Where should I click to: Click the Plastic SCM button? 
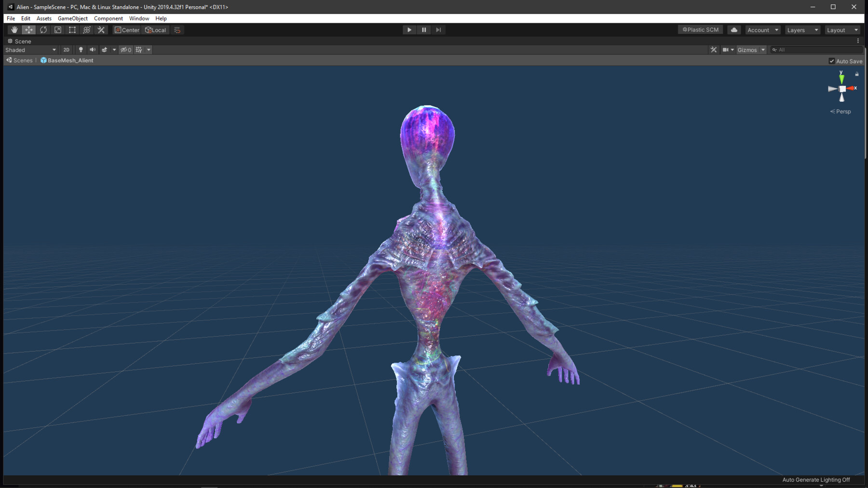700,29
